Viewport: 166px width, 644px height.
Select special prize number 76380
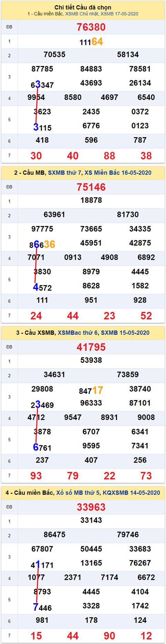91,27
